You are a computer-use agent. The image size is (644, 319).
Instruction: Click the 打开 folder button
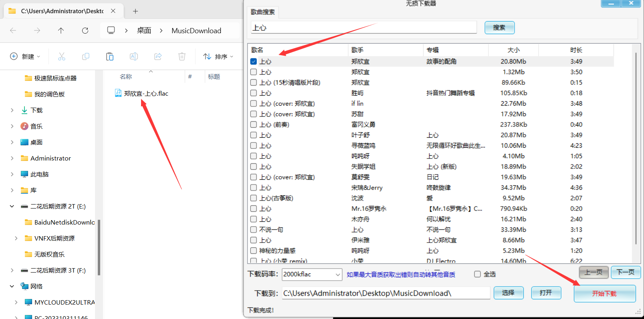[546, 293]
